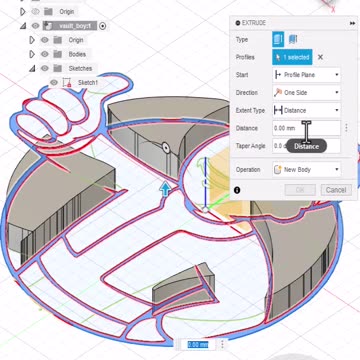Expand the Extrude dialog with double arrows
This screenshot has width=360, height=360.
(352, 23)
